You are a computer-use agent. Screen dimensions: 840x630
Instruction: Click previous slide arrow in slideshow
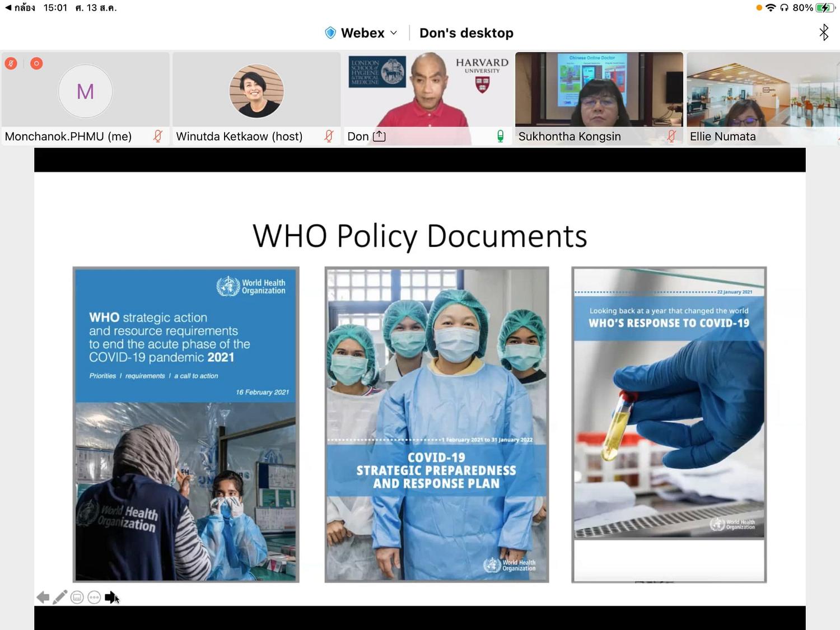[43, 598]
